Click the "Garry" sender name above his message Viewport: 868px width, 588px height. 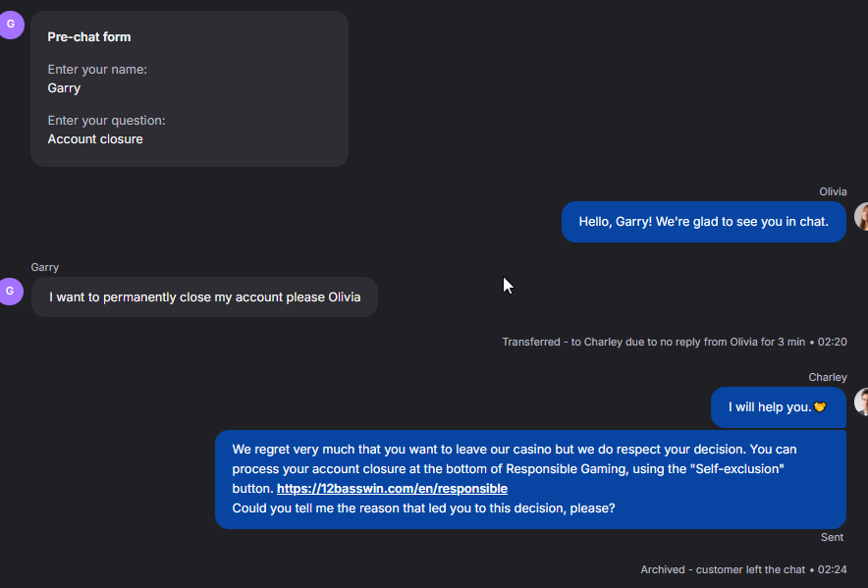(45, 267)
